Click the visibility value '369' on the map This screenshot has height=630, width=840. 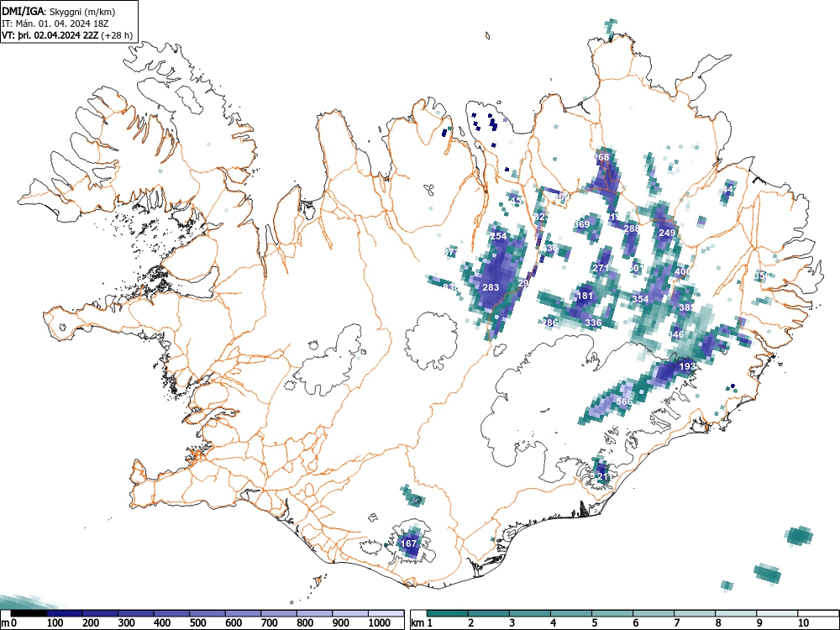click(582, 224)
